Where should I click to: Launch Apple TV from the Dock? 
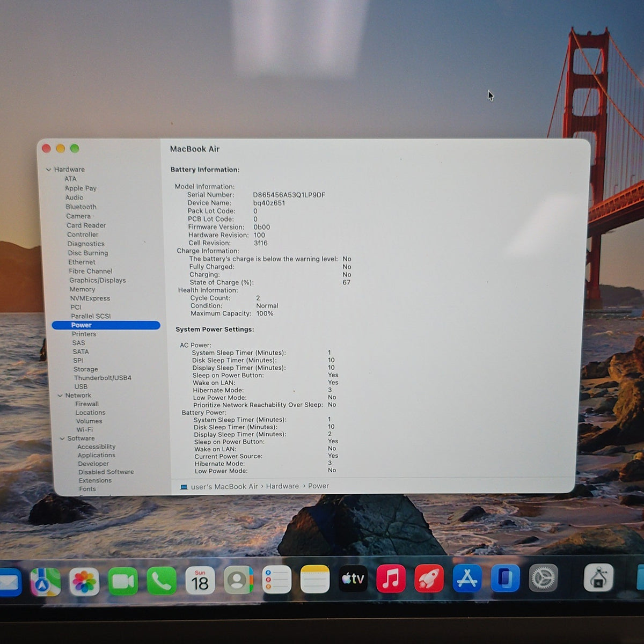(x=353, y=579)
